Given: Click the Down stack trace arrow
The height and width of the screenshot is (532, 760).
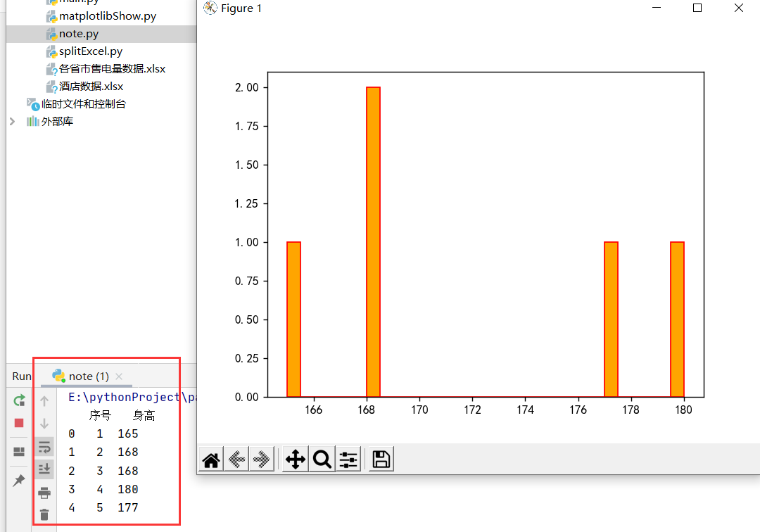Looking at the screenshot, I should (x=44, y=424).
